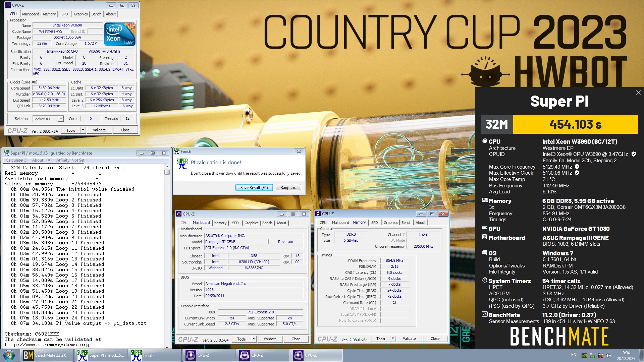Click Rampage III GENE model field

click(x=236, y=242)
